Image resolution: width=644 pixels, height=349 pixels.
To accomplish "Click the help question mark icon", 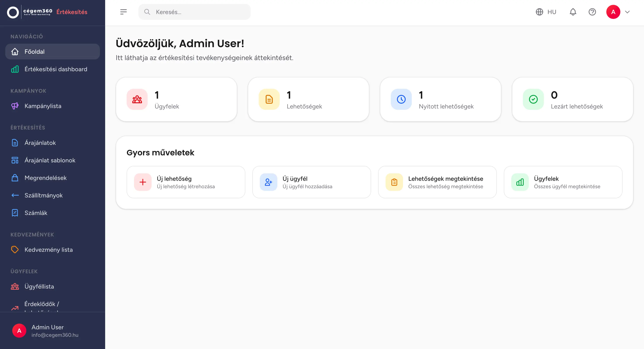I will coord(592,12).
